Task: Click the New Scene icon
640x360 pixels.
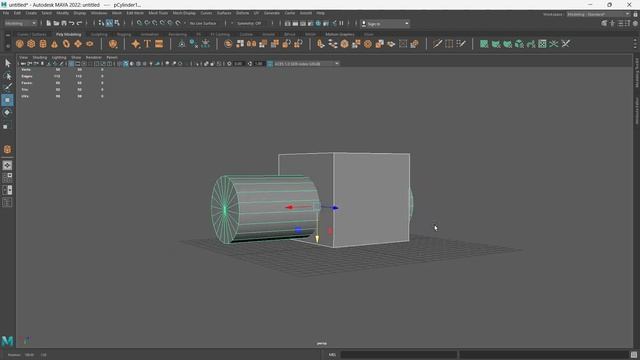Action: [x=49, y=23]
